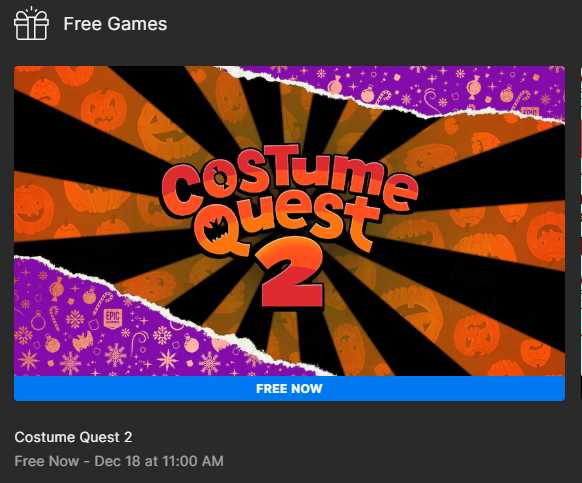582x483 pixels.
Task: Click the candy cane icon in the upper-right purple area
Action: click(x=521, y=99)
